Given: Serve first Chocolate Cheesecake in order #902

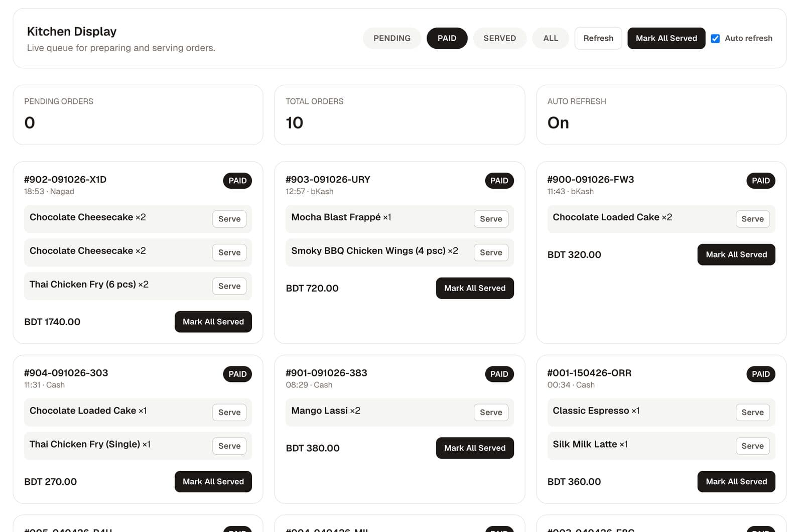Looking at the screenshot, I should (229, 219).
